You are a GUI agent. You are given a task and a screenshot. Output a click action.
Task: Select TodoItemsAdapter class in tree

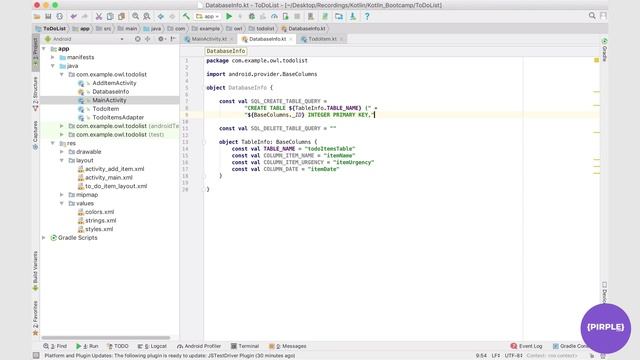(118, 117)
